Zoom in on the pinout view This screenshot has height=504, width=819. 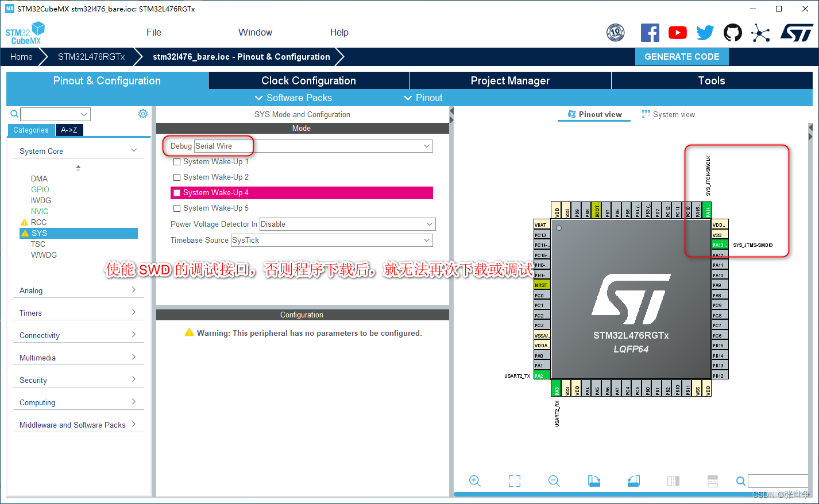click(x=475, y=481)
